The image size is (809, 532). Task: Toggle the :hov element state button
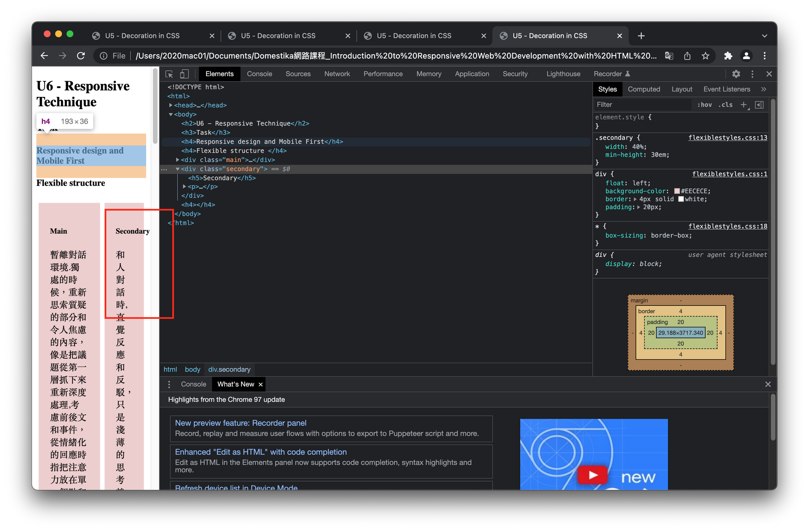point(704,104)
